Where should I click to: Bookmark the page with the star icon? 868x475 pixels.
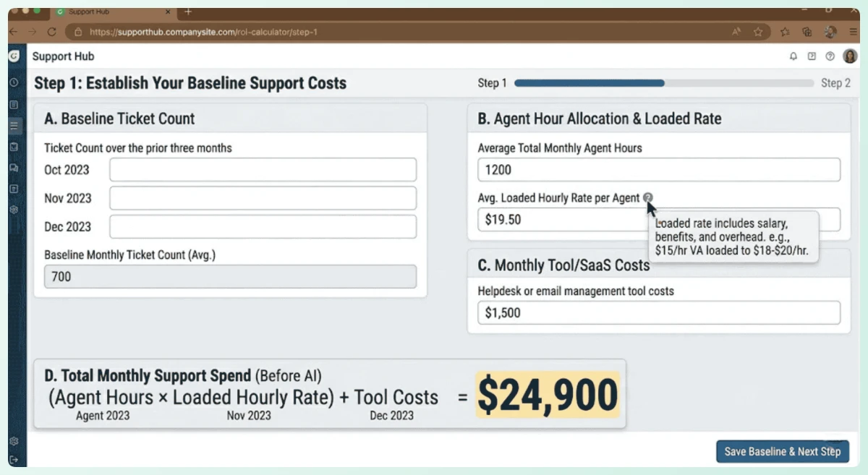[x=758, y=32]
